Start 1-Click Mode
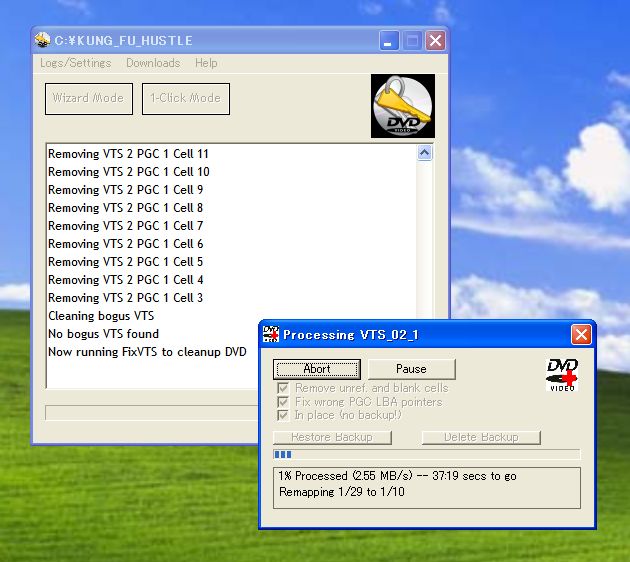The image size is (630, 562). [x=186, y=99]
